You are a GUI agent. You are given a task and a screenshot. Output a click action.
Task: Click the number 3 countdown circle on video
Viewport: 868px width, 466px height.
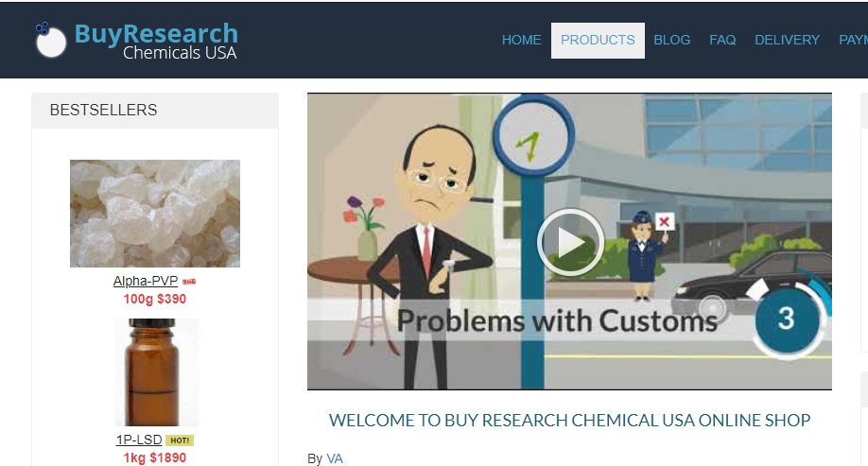point(787,319)
